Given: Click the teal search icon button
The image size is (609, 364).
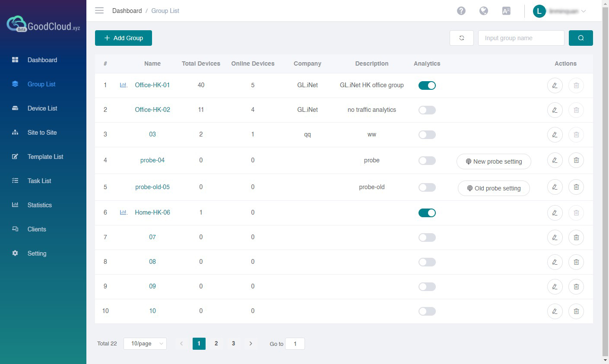Looking at the screenshot, I should click(580, 38).
